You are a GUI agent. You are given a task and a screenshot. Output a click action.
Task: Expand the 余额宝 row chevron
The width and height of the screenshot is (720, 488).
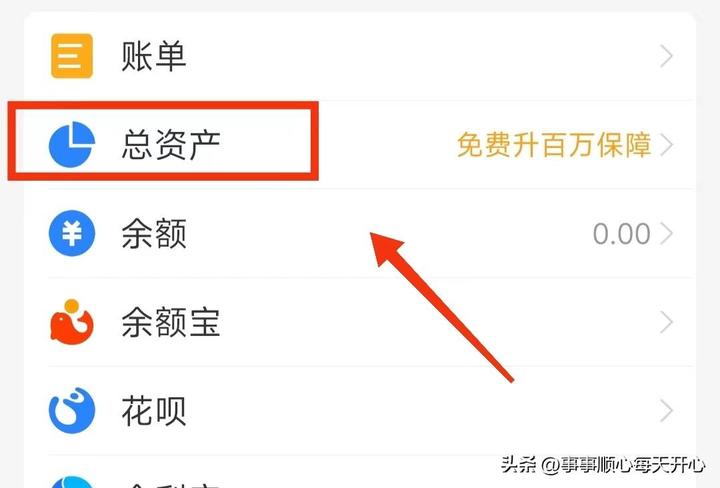point(666,322)
